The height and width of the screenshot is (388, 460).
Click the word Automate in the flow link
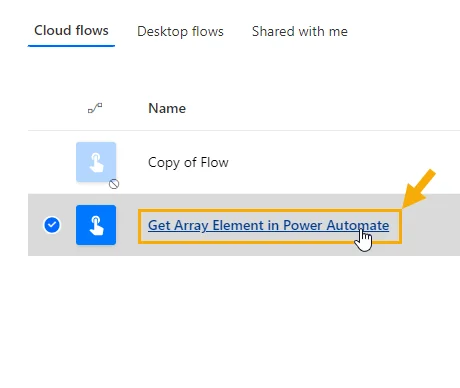pos(358,225)
